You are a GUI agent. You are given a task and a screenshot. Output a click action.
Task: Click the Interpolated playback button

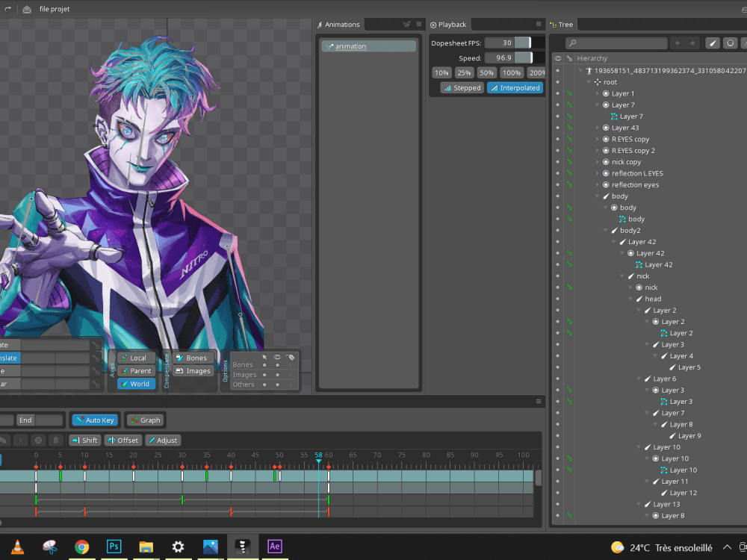[x=515, y=87]
